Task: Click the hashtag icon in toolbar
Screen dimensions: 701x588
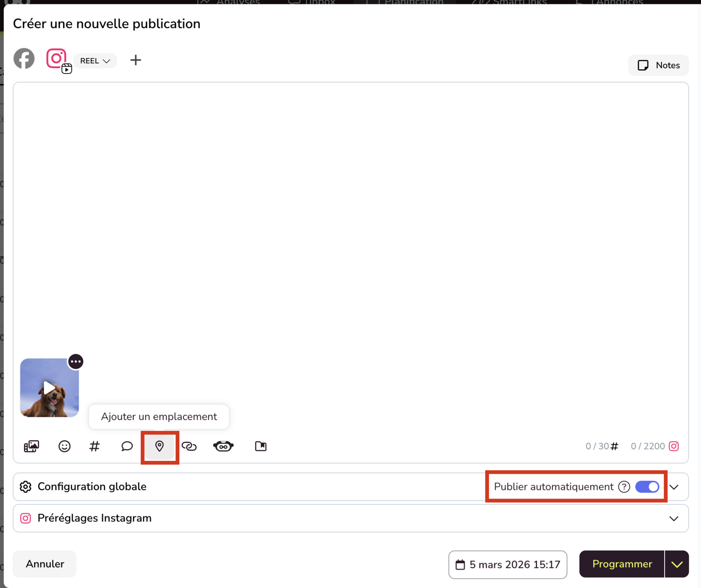Action: (95, 446)
